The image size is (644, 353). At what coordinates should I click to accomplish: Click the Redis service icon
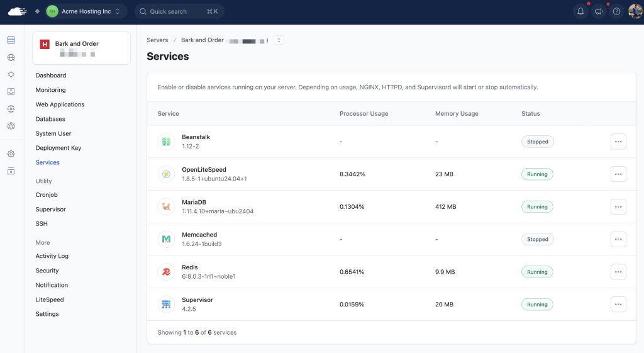click(166, 272)
